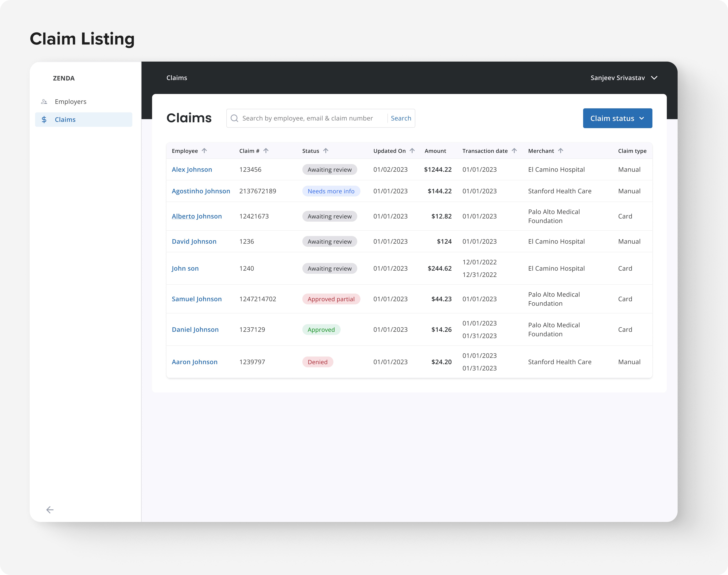The height and width of the screenshot is (575, 728).
Task: Click the Status column sort arrow
Action: point(325,151)
